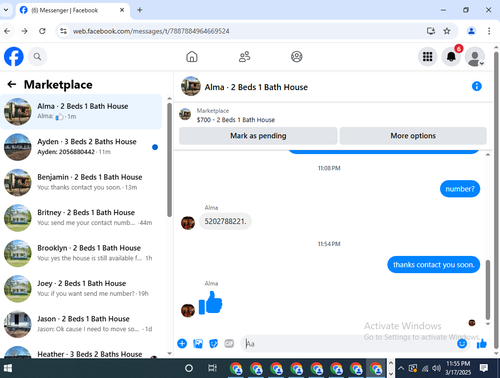Click install app icon in address bar
500x378 pixels.
coord(431,31)
